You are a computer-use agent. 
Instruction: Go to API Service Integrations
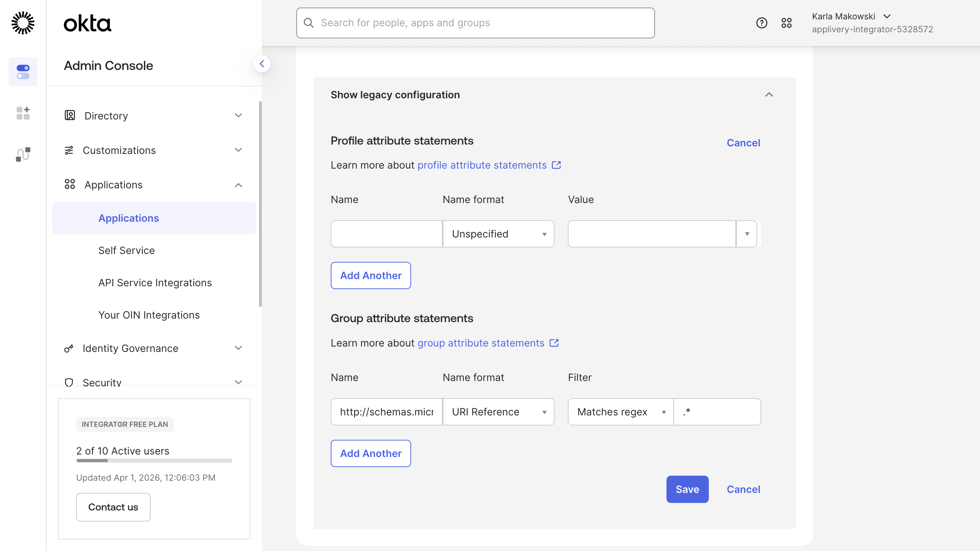coord(155,283)
